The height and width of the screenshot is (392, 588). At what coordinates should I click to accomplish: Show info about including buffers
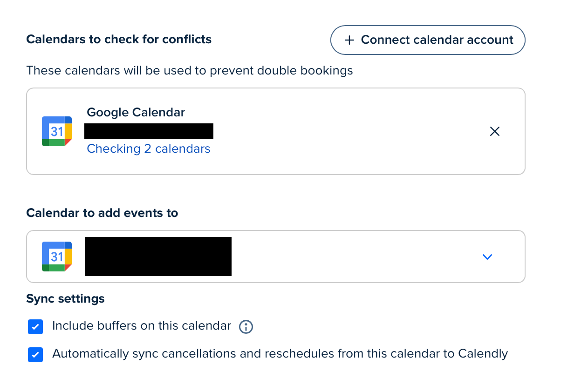(x=246, y=327)
